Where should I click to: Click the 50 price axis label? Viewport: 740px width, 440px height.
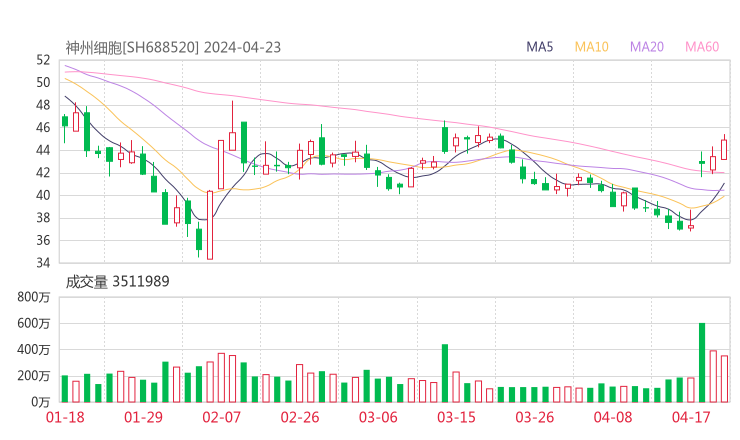tap(43, 83)
